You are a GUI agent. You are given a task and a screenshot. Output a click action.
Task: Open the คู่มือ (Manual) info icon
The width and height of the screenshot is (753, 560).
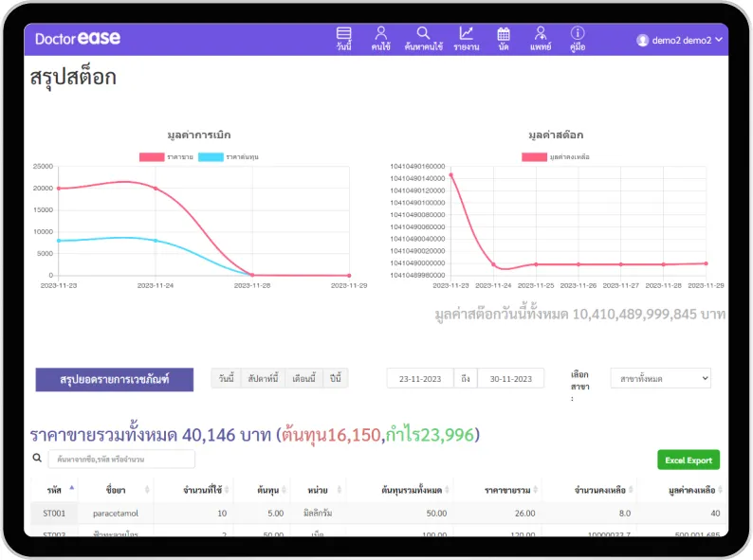coord(577,38)
